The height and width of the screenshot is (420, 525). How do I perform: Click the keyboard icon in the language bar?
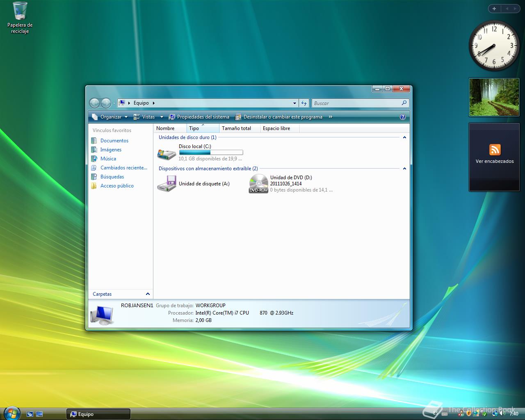click(x=445, y=414)
